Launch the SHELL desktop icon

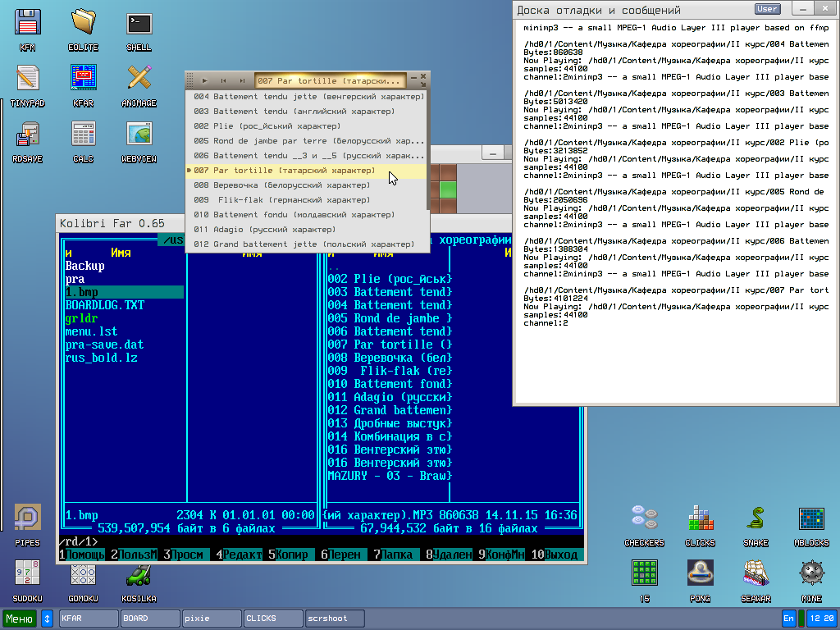pyautogui.click(x=139, y=25)
